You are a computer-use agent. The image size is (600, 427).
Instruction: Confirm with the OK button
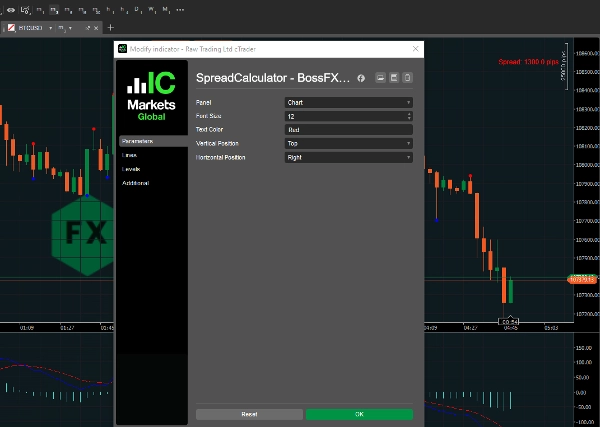pos(359,414)
